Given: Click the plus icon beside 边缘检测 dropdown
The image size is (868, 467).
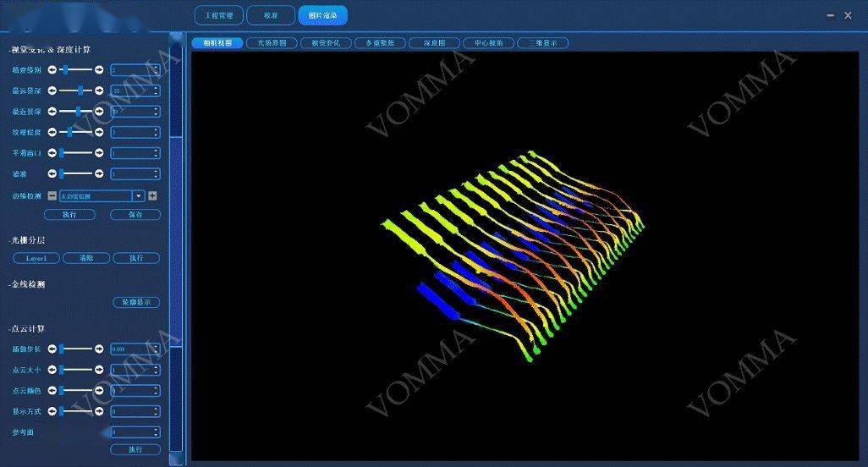Looking at the screenshot, I should tap(153, 195).
